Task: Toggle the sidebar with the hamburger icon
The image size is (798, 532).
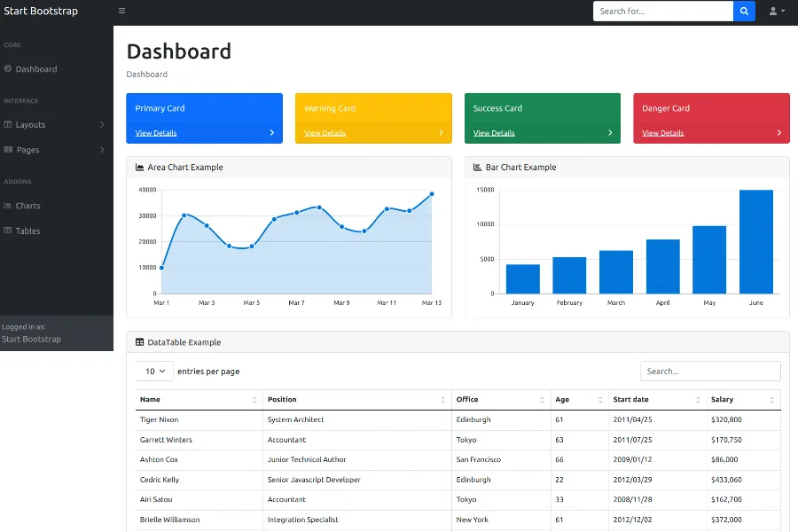Action: click(x=121, y=12)
